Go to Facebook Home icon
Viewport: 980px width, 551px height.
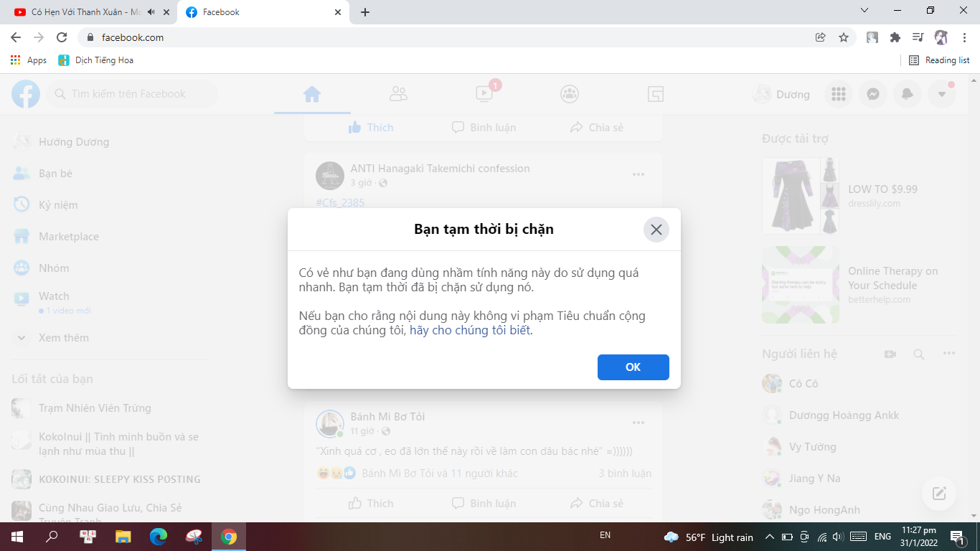click(x=311, y=93)
